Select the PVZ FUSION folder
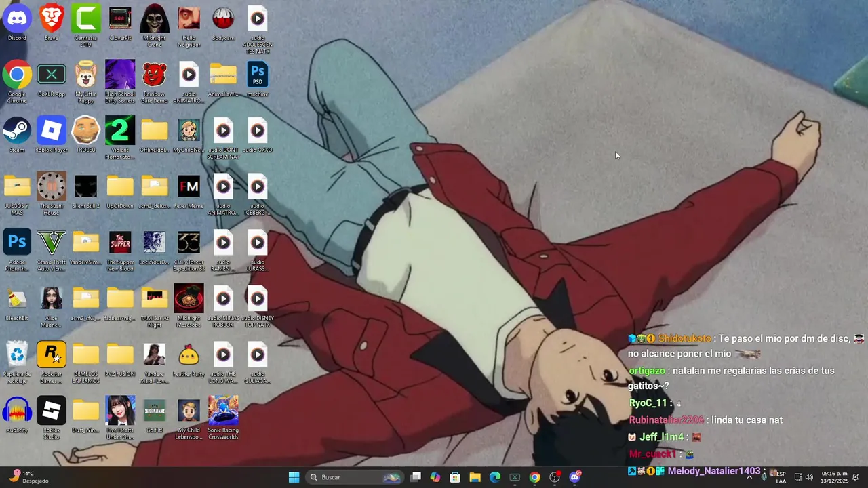 [120, 359]
